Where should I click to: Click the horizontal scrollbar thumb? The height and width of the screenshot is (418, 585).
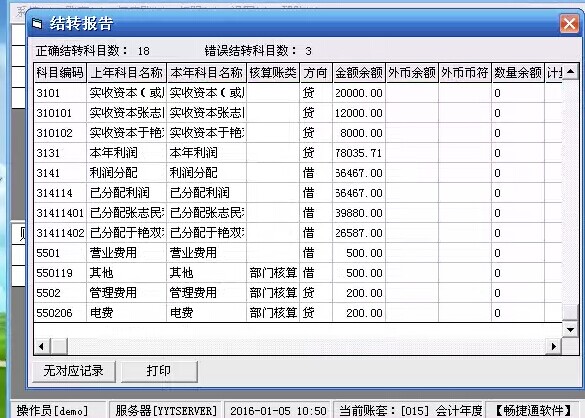coord(59,347)
